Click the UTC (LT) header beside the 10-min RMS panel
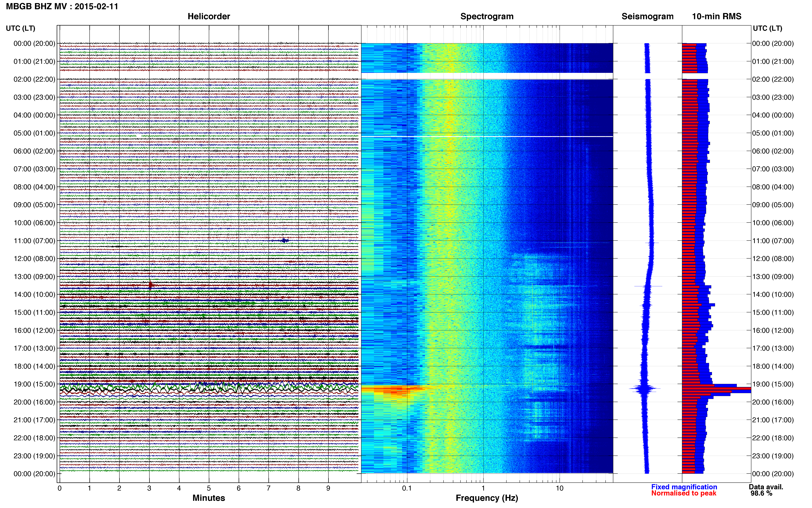The image size is (812, 508). [x=767, y=28]
